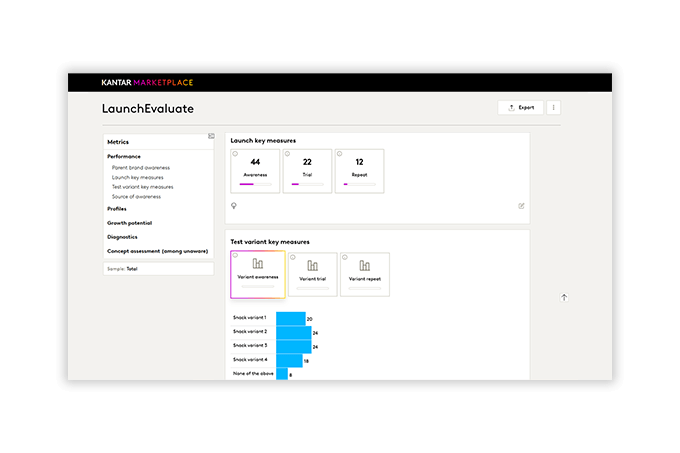
Task: Click the Awareness card progress bar
Action: 255,184
